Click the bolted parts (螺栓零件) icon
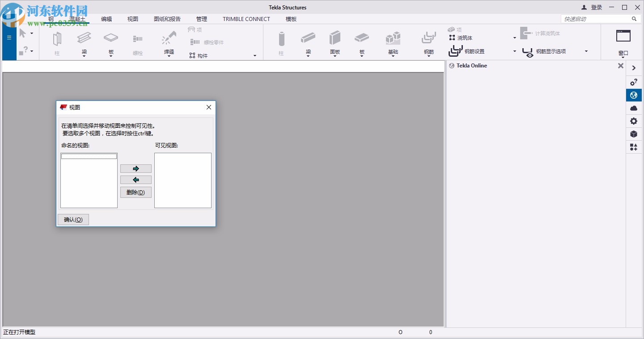The image size is (644, 339). click(x=195, y=42)
